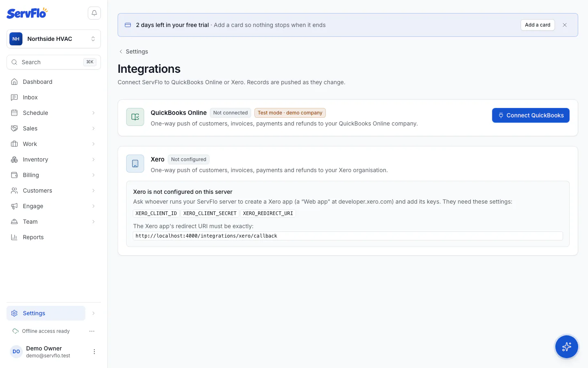Viewport: 588px width, 368px height.
Task: Open the Inbox page
Action: 53,97
